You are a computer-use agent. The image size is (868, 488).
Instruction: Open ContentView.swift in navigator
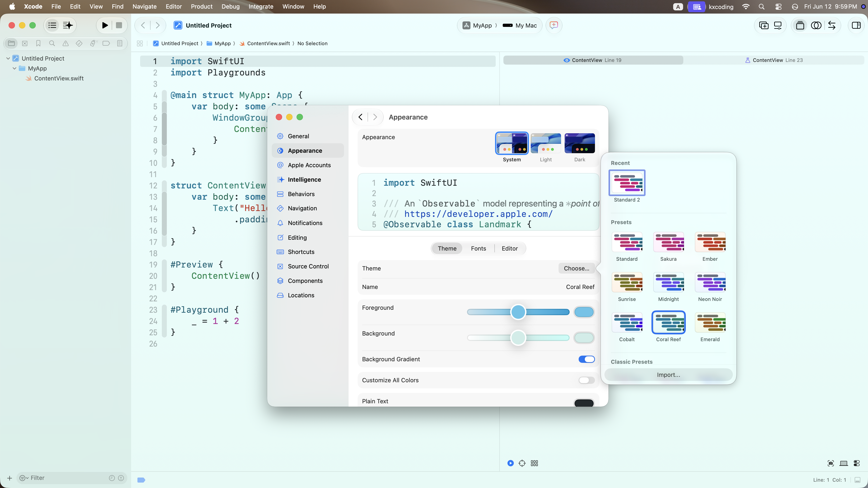point(59,78)
